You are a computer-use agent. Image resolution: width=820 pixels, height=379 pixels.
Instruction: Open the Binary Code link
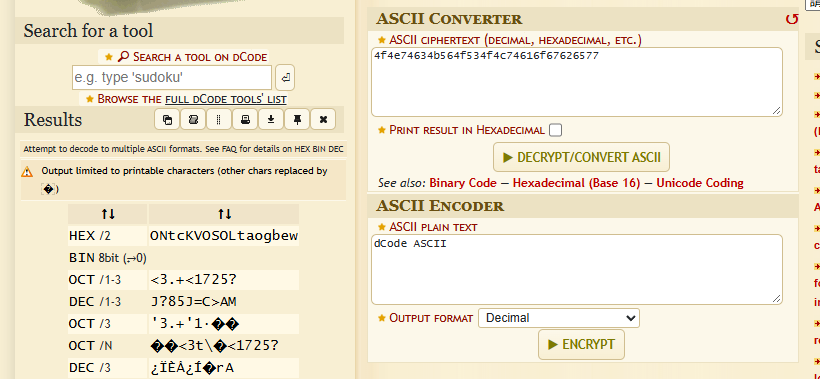pyautogui.click(x=463, y=183)
